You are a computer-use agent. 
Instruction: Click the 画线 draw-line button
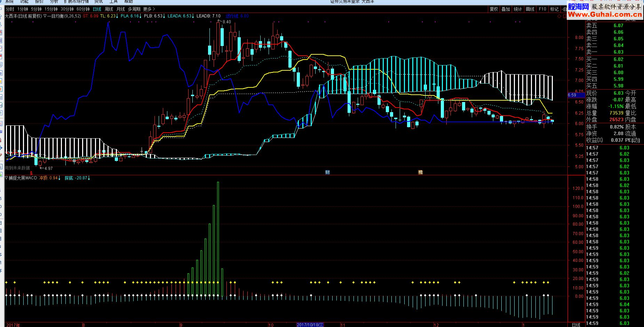click(530, 9)
